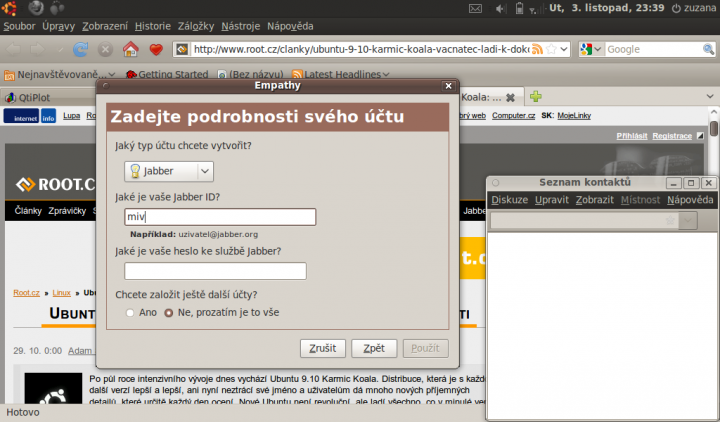Open the Computer.cz link
This screenshot has width=720, height=422.
click(513, 116)
